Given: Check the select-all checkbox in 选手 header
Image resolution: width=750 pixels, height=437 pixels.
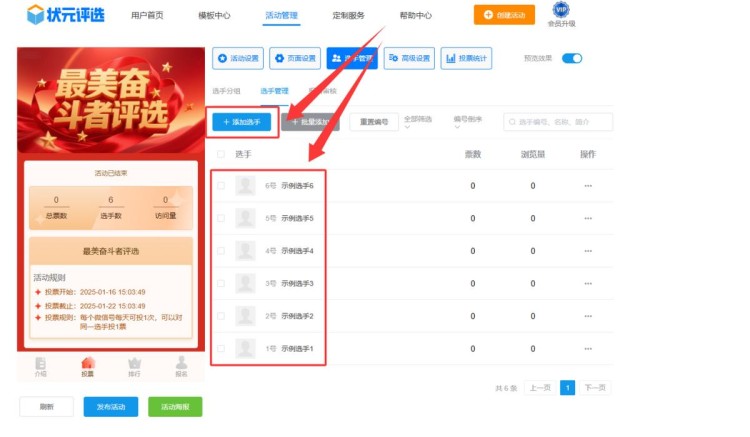Looking at the screenshot, I should (221, 155).
